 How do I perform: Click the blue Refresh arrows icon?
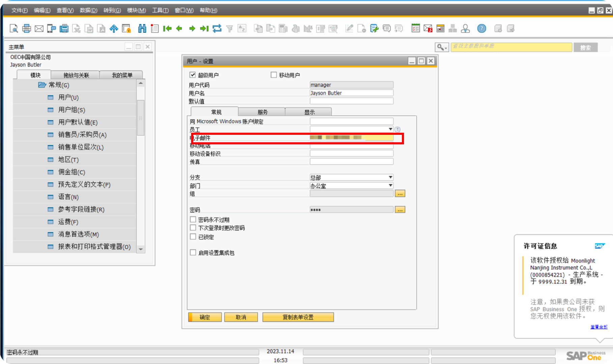tap(217, 29)
